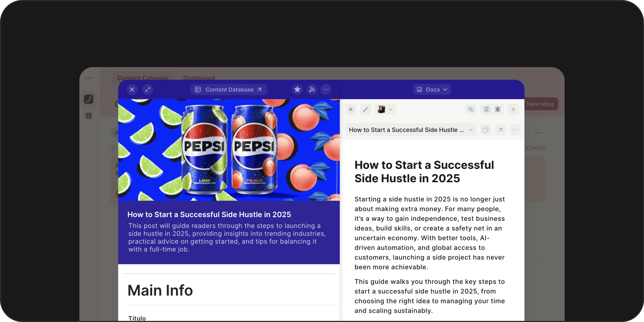Click the Título input field

[x=137, y=318]
